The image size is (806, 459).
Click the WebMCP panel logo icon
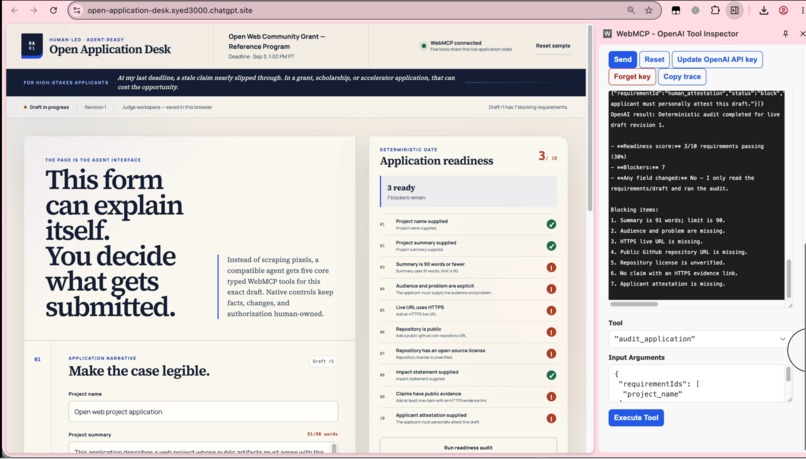[607, 34]
